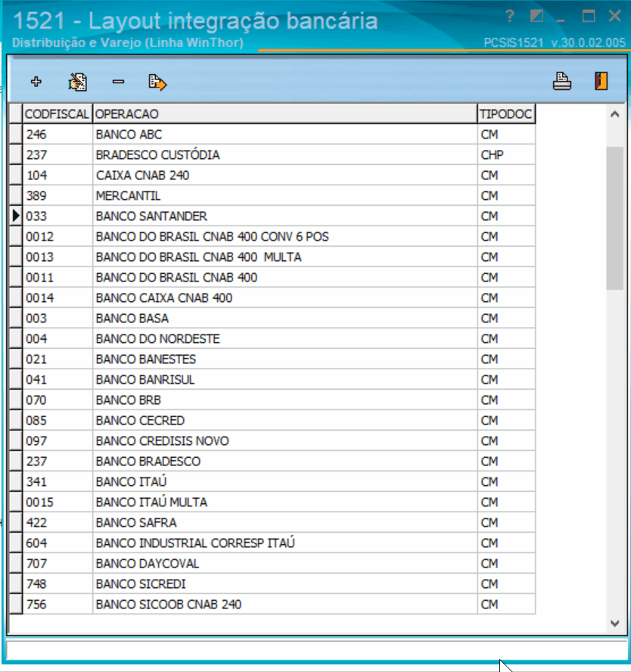Click the help question mark icon
The width and height of the screenshot is (631, 672).
[509, 17]
